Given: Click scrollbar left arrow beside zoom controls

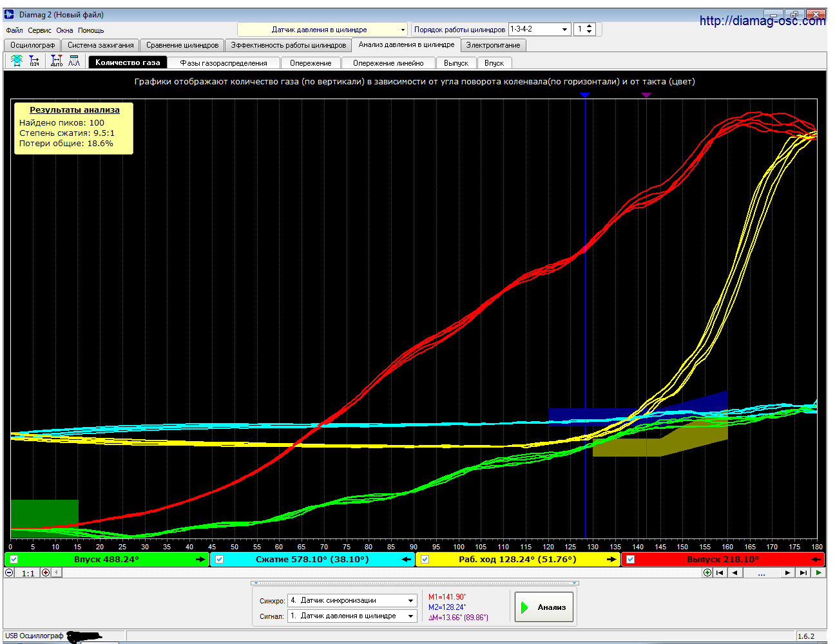Looking at the screenshot, I should coord(56,573).
